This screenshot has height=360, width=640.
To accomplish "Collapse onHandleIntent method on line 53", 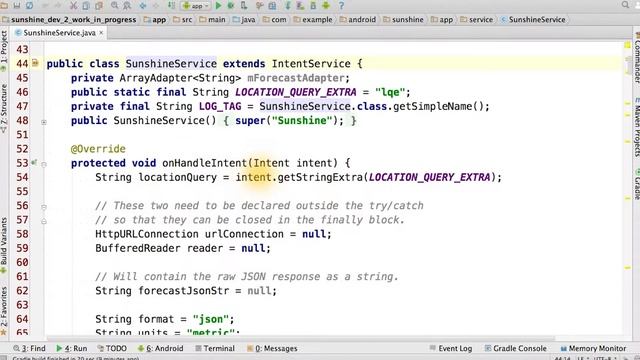I will pyautogui.click(x=44, y=164).
